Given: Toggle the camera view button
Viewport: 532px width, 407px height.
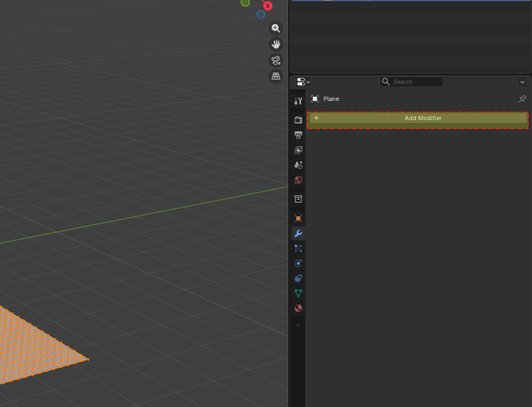Looking at the screenshot, I should 276,60.
